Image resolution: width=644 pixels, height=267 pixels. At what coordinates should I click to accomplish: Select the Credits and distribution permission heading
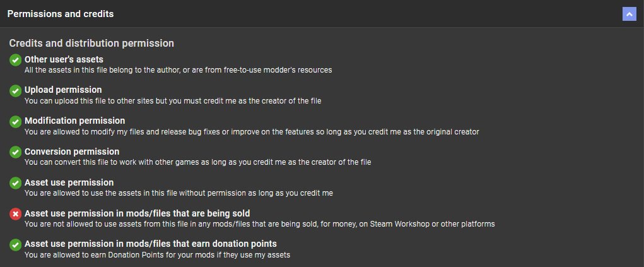pos(91,44)
